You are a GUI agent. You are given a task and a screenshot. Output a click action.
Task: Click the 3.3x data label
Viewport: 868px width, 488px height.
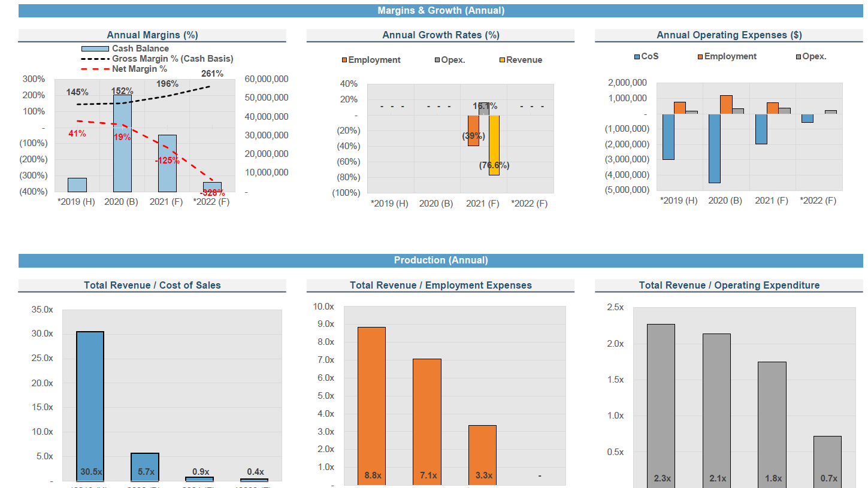pos(483,475)
